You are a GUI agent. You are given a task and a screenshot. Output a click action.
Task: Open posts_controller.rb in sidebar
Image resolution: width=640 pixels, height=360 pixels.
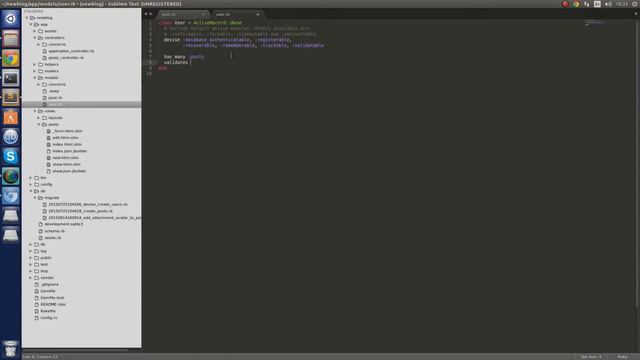pyautogui.click(x=66, y=58)
